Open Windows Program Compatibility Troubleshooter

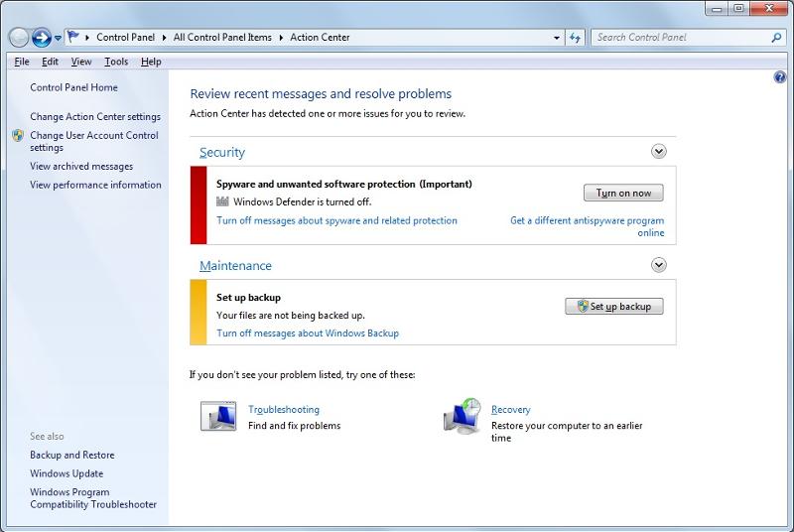click(x=93, y=498)
